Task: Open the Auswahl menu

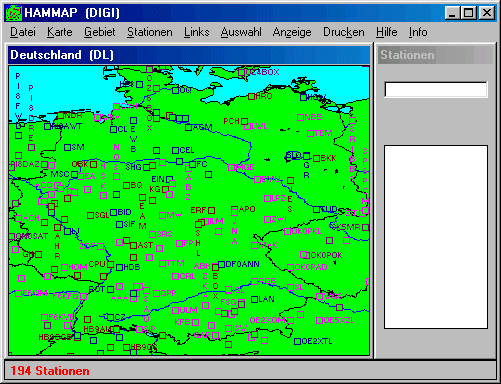Action: 241,32
